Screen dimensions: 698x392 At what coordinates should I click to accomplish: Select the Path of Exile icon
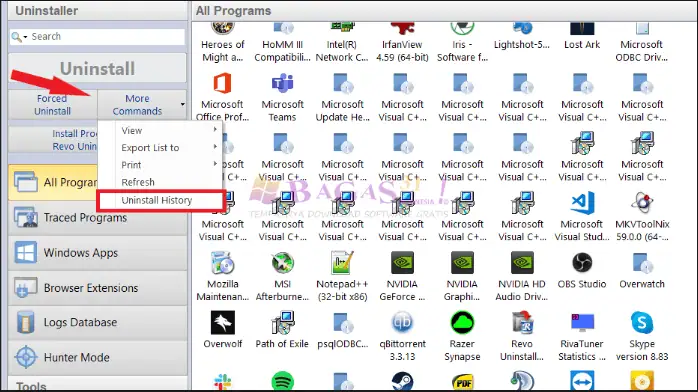click(282, 323)
